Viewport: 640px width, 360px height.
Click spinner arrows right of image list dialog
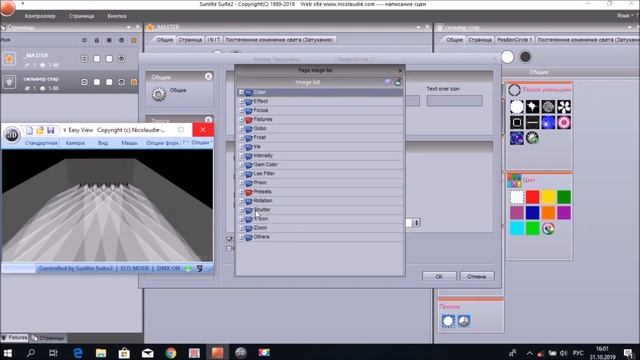[x=417, y=223]
